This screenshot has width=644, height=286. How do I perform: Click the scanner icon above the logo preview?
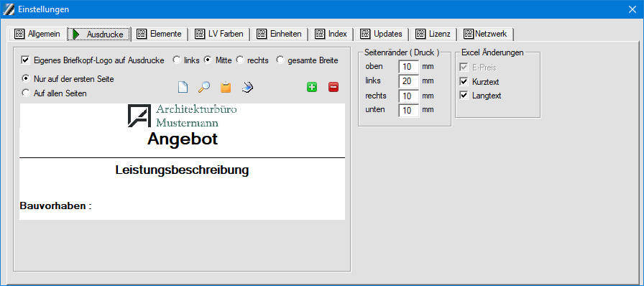coord(248,87)
